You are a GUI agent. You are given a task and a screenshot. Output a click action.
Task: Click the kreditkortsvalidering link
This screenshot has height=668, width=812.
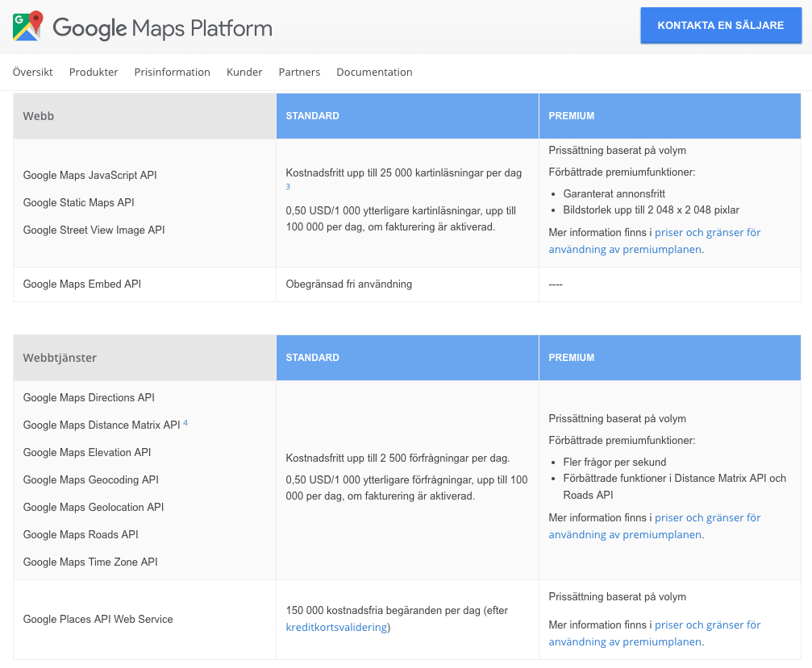click(x=336, y=627)
